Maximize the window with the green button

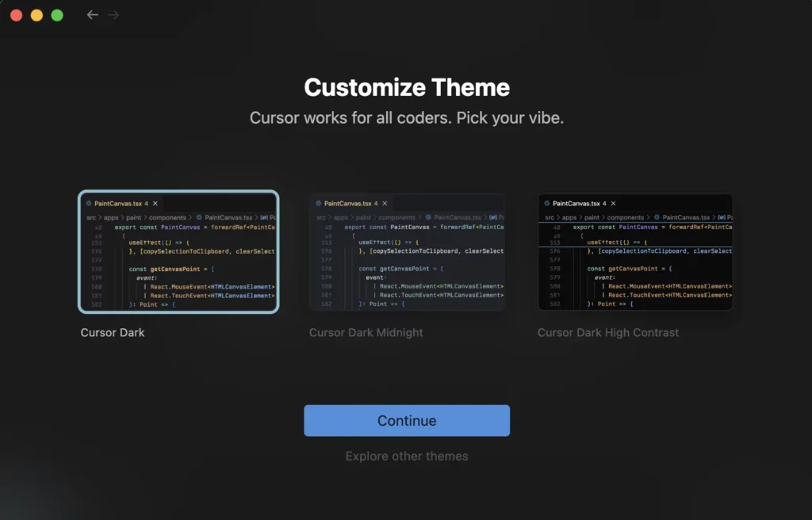57,15
